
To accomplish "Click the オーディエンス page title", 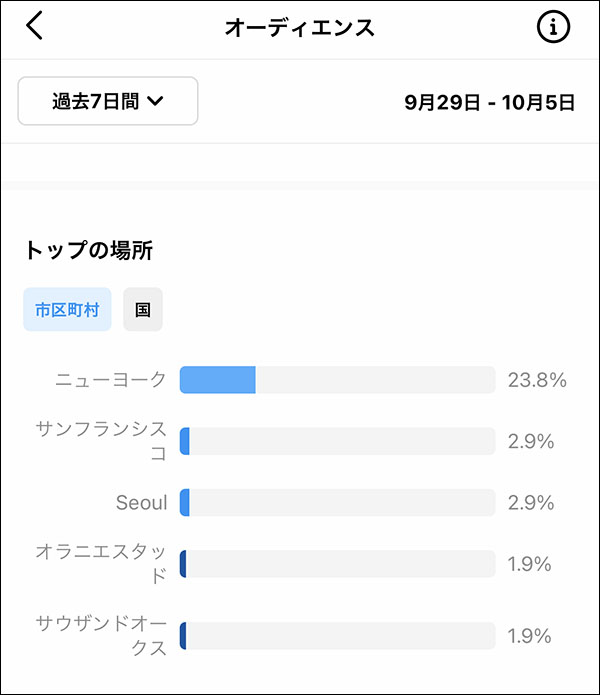I will point(300,27).
